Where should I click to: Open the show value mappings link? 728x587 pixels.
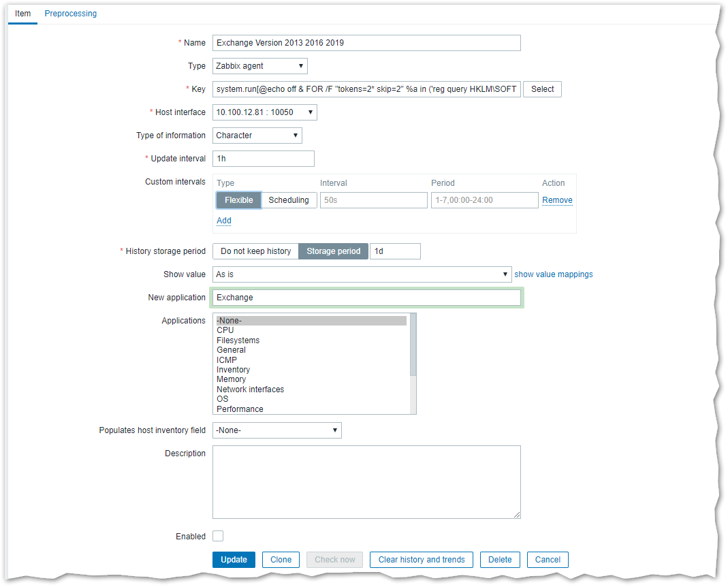553,274
